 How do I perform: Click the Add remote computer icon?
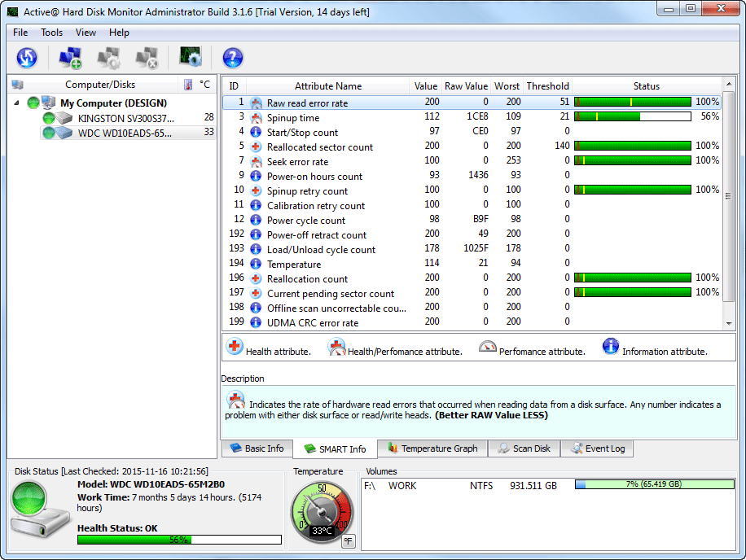point(70,58)
